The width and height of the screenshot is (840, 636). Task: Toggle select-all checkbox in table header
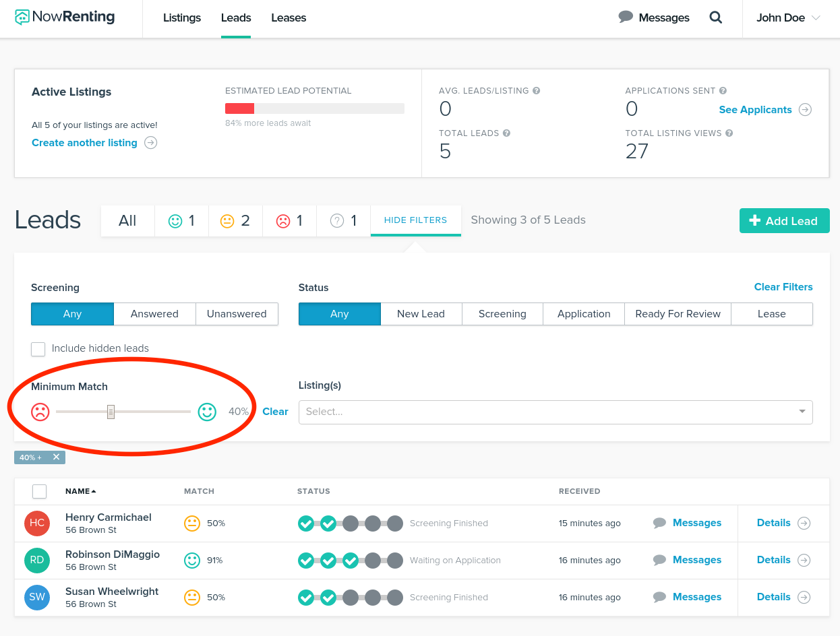click(39, 491)
